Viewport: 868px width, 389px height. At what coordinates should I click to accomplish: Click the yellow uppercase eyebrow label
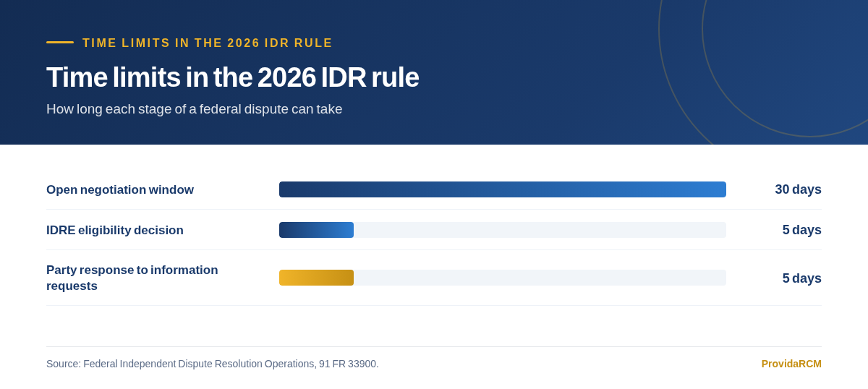coord(208,43)
